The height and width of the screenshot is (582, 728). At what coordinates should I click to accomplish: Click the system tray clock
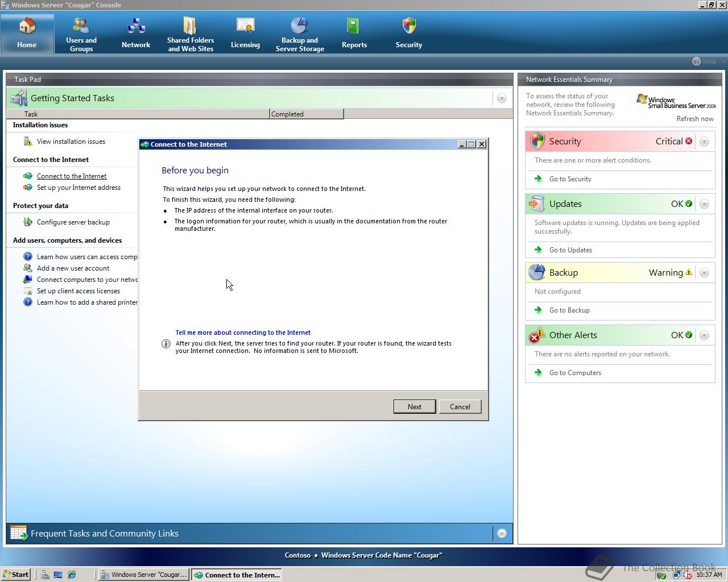coord(709,575)
